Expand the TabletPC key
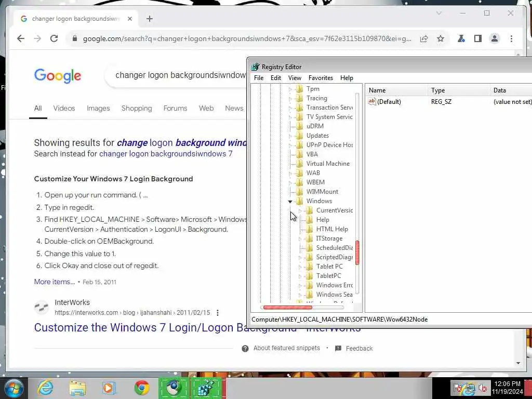This screenshot has width=532, height=399. pos(300,276)
